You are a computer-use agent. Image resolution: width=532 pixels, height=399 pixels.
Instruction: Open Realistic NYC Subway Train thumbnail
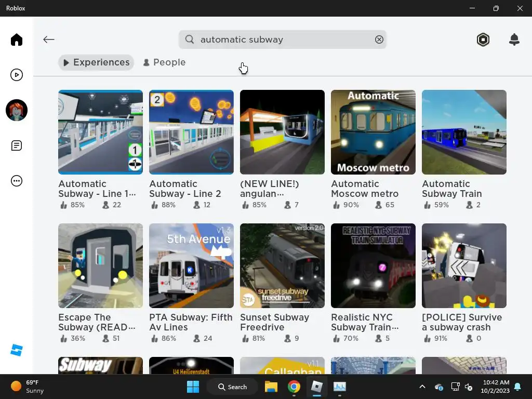coord(373,265)
